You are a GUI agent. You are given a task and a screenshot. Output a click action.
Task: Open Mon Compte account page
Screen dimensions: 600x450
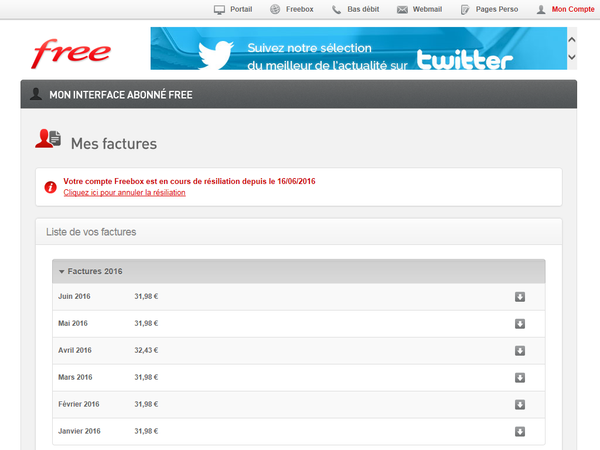pyautogui.click(x=565, y=10)
